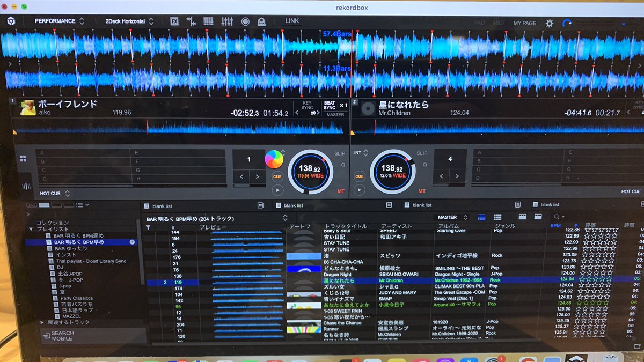Collapse the プレイリスト tree
Viewport: 644px width, 362px height.
31,229
